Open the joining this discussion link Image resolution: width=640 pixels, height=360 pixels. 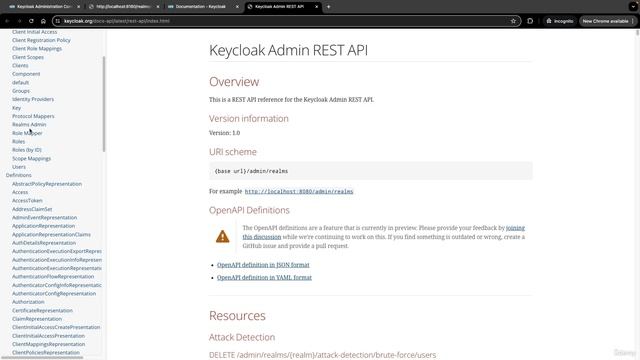384,232
